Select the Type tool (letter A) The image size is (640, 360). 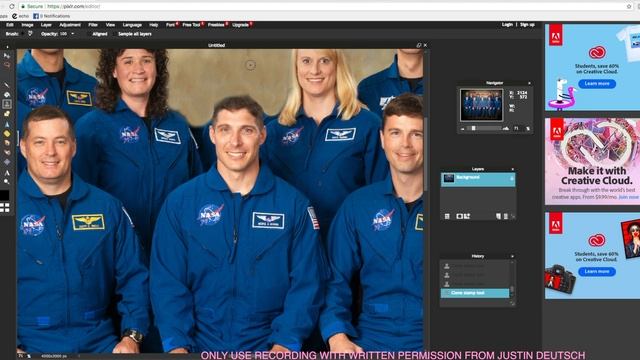tap(7, 173)
